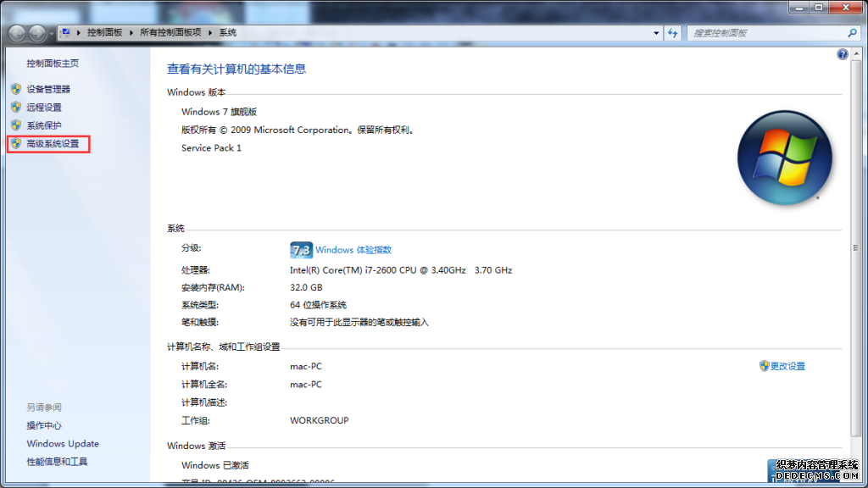The image size is (868, 488).
Task: Click the search magnifier icon
Action: click(850, 32)
